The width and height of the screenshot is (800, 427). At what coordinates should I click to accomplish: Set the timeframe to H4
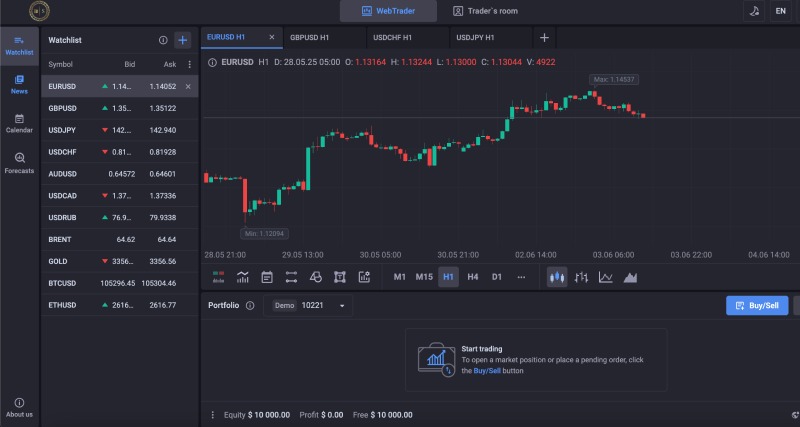point(473,277)
